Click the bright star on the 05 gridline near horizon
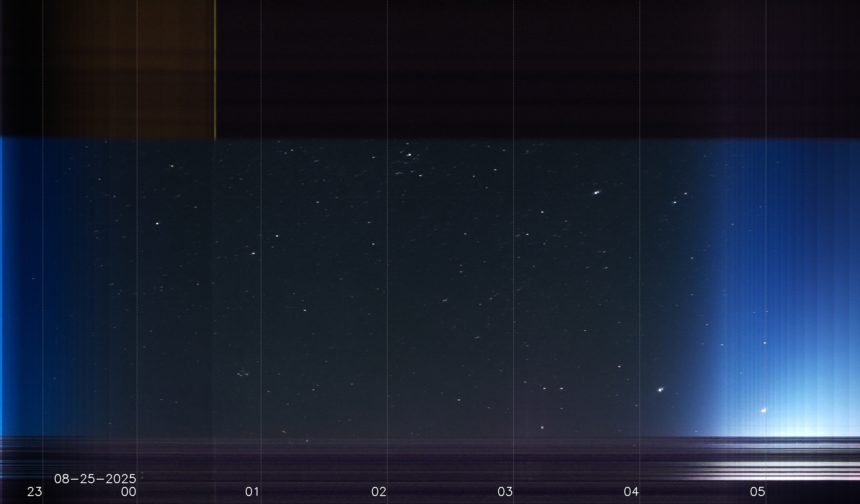The image size is (860, 504). click(764, 410)
